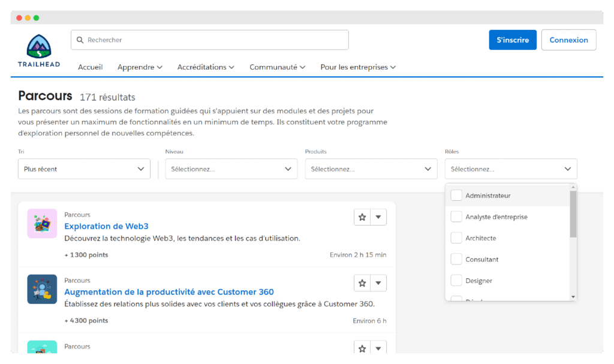The width and height of the screenshot is (614, 364).
Task: Click the S'inscrire button
Action: coord(513,40)
